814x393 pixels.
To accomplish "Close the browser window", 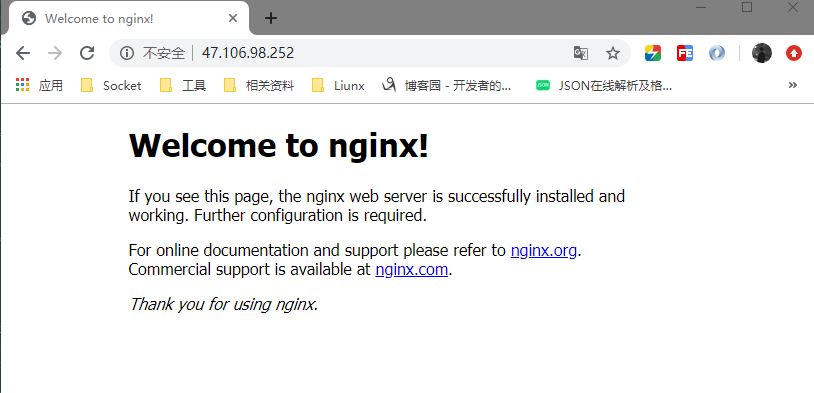I will pos(793,7).
